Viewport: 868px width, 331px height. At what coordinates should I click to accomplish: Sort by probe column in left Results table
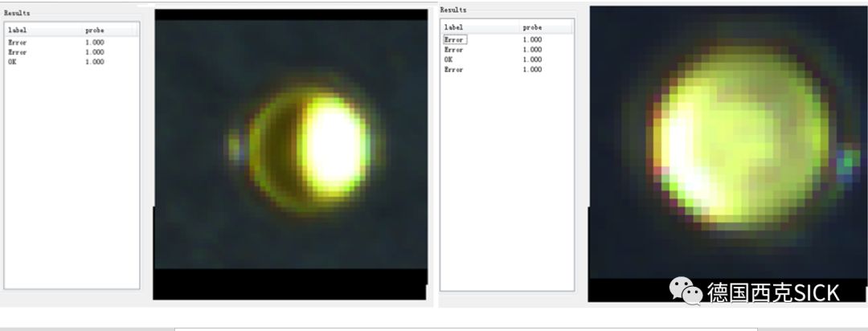pos(94,31)
